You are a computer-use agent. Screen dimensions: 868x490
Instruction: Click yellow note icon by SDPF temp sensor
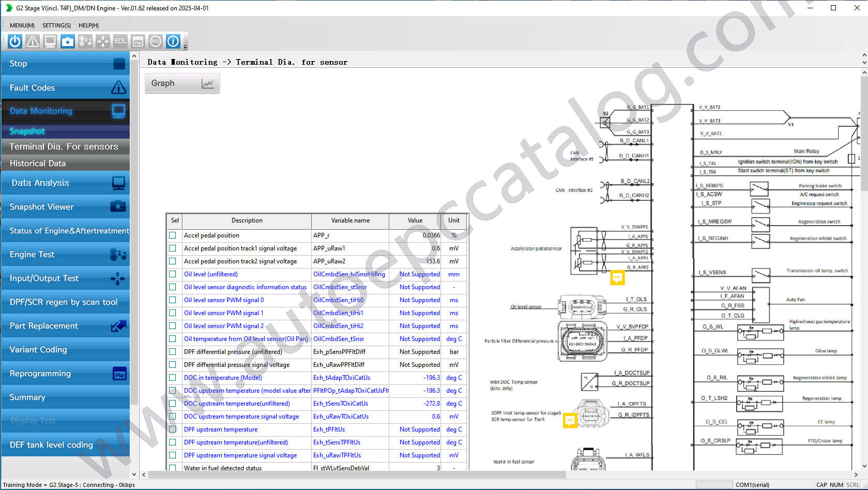tap(570, 420)
